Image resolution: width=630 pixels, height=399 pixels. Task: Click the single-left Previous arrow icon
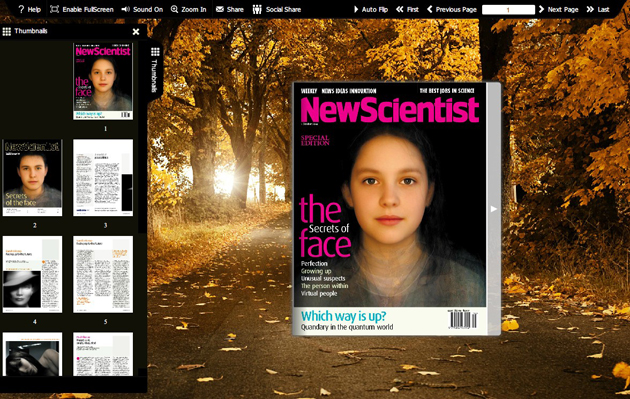[x=430, y=9]
